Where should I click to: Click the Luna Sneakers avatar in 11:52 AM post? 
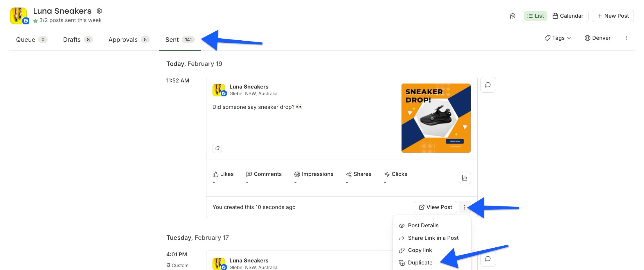click(219, 90)
